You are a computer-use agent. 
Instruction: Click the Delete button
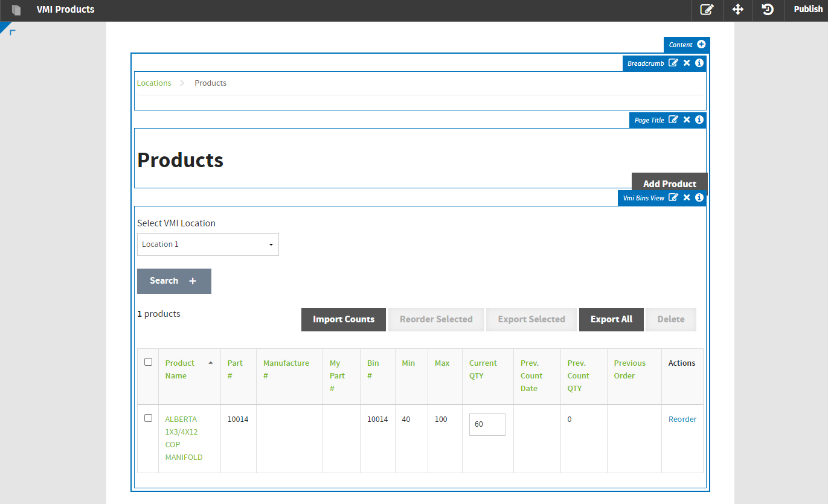pos(671,319)
